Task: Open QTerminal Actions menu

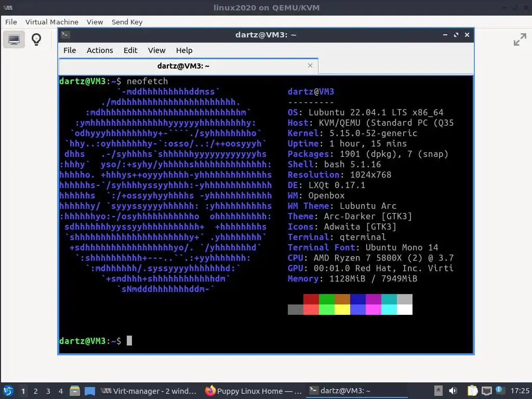Action: point(100,50)
